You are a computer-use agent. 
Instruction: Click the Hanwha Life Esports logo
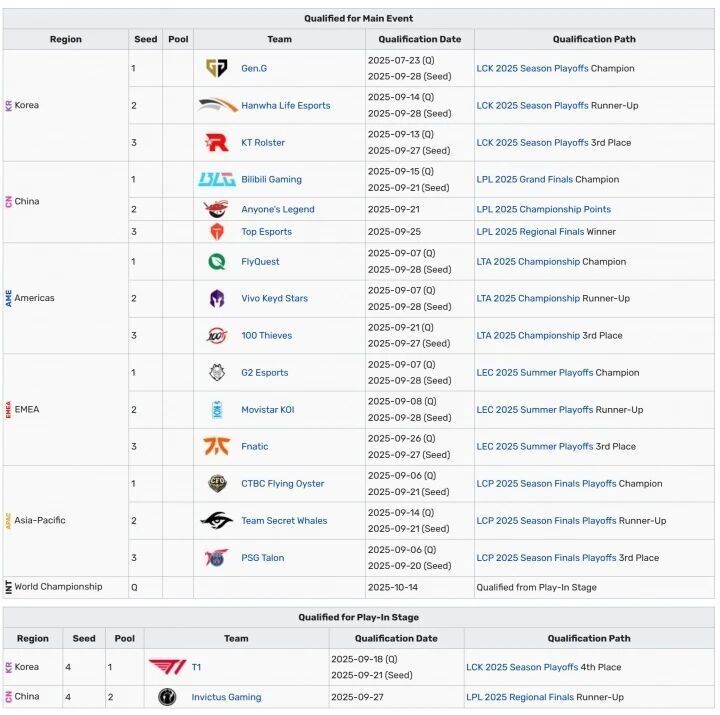(217, 105)
